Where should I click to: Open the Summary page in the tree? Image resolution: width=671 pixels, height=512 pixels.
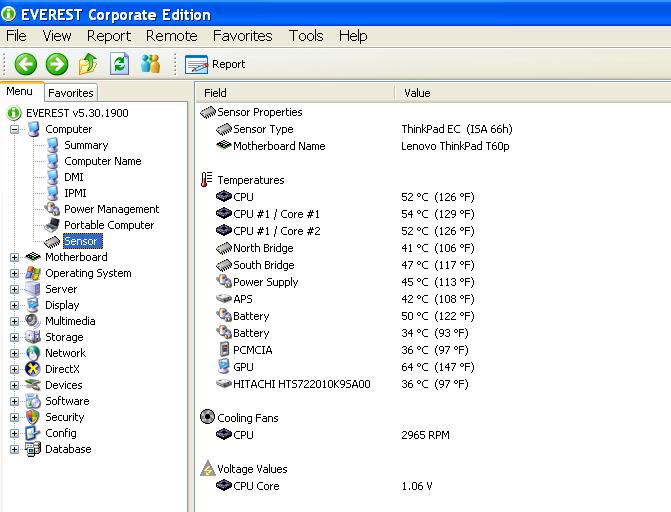[86, 145]
